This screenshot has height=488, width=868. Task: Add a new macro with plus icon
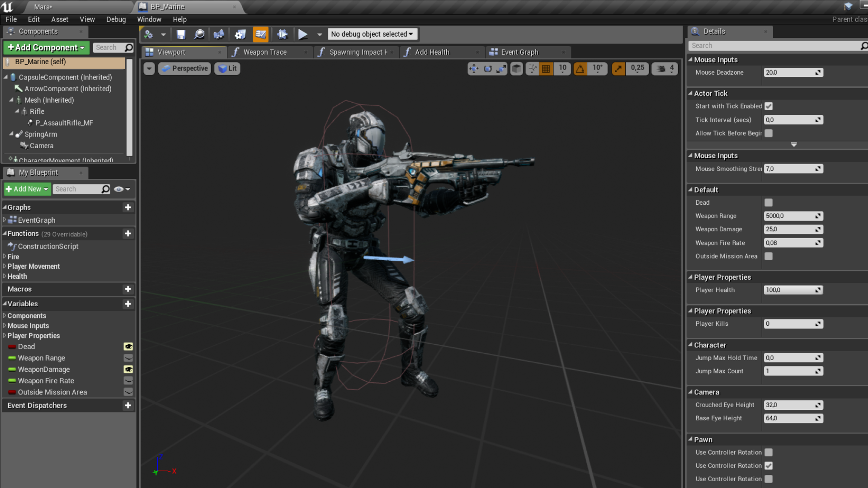[x=128, y=289]
